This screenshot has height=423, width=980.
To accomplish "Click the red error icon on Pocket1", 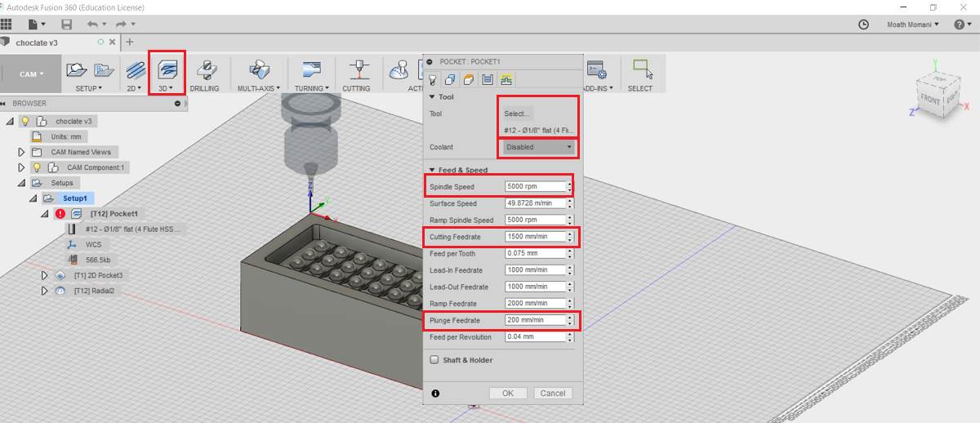I will tap(60, 214).
